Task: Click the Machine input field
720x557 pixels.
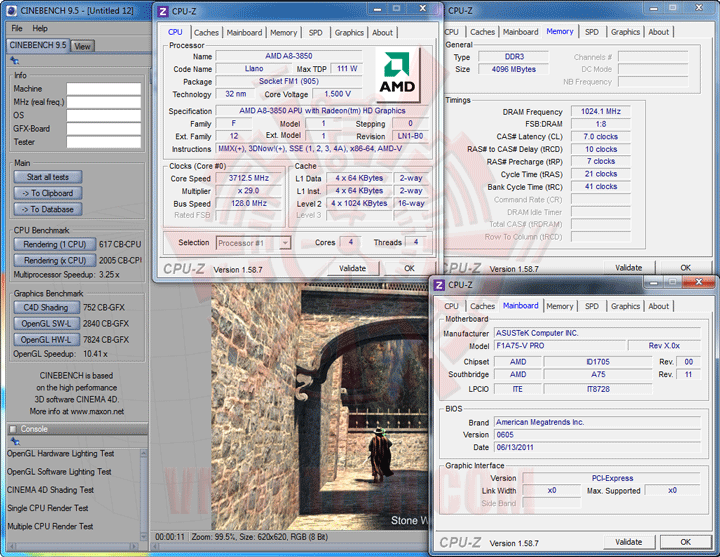Action: coord(104,89)
